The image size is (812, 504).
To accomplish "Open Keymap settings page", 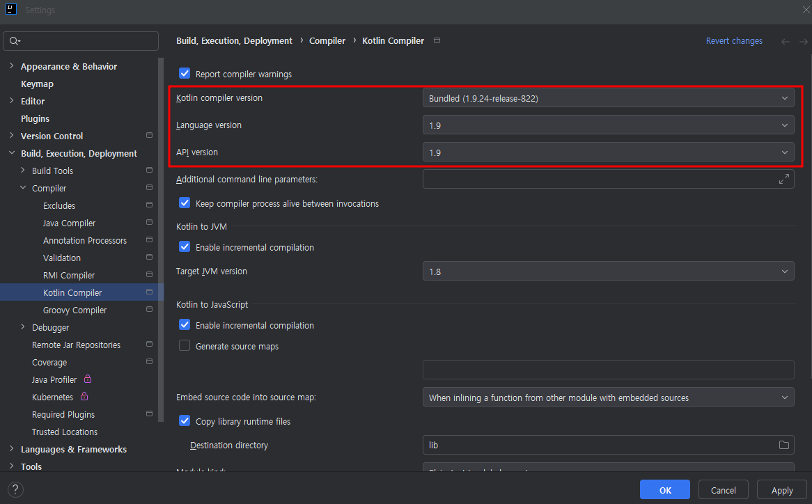I will click(37, 84).
